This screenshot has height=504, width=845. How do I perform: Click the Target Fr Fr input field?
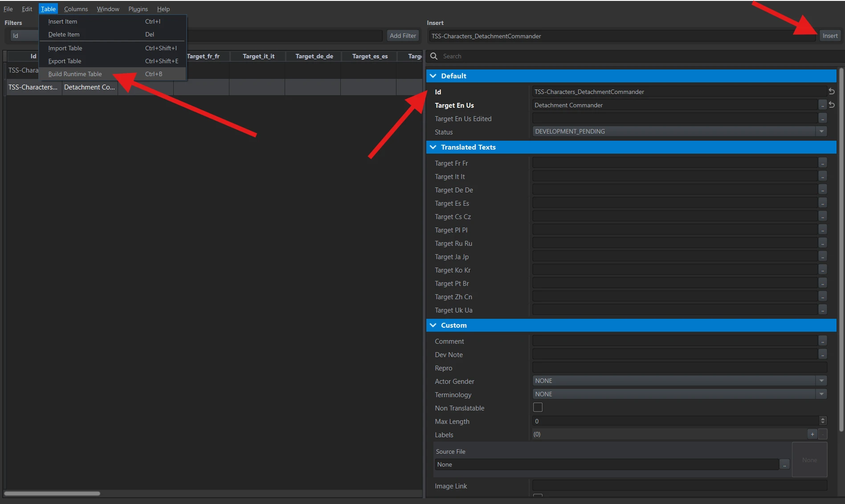tap(675, 163)
